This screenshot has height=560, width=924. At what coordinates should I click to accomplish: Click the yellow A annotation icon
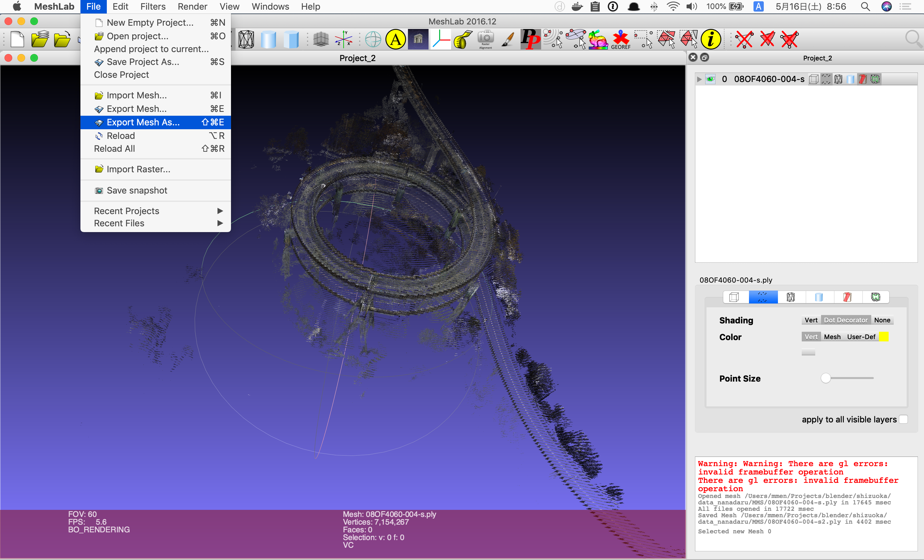[x=396, y=39]
